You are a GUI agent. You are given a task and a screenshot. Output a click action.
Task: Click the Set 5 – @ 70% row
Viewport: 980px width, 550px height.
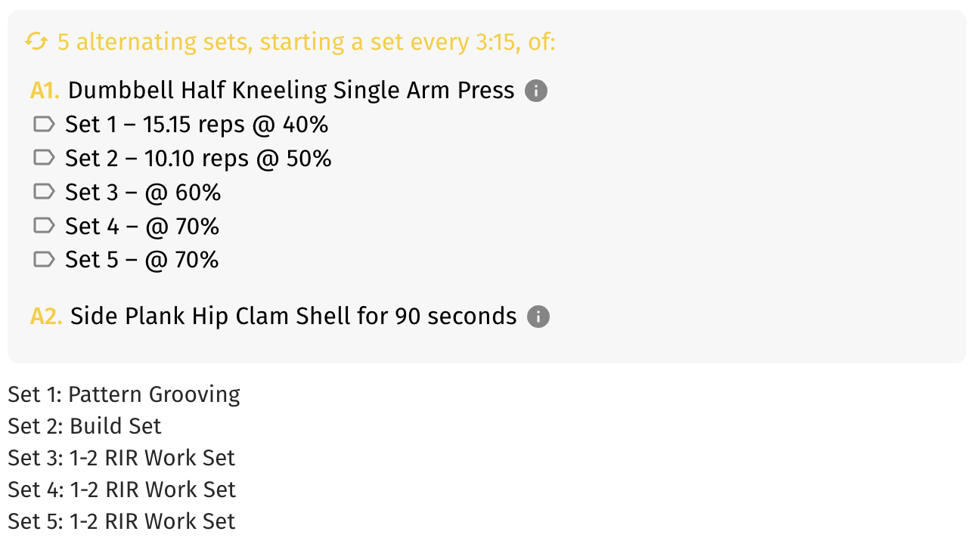126,260
